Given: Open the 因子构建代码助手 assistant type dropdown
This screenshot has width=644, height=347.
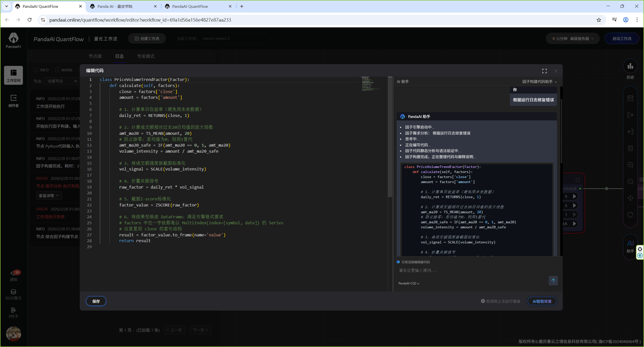Looking at the screenshot, I should click(x=540, y=82).
